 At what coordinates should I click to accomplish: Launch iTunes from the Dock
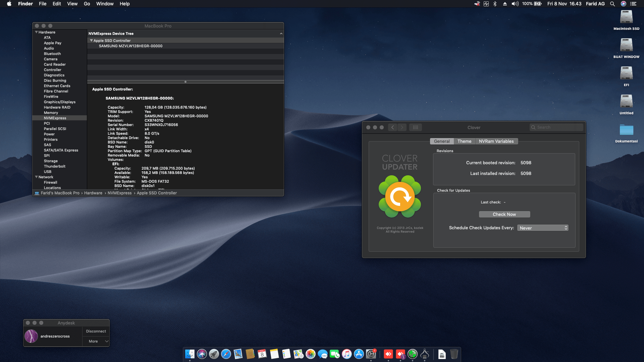pos(347,354)
